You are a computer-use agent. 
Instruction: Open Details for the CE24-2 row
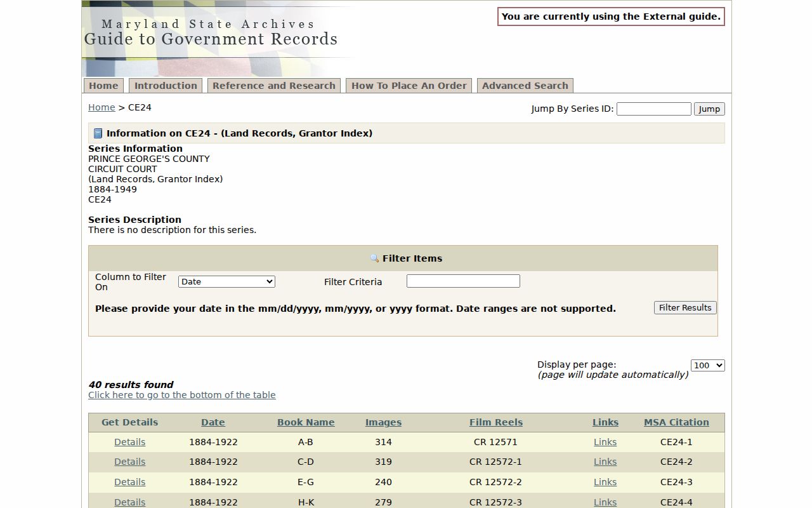(x=130, y=462)
